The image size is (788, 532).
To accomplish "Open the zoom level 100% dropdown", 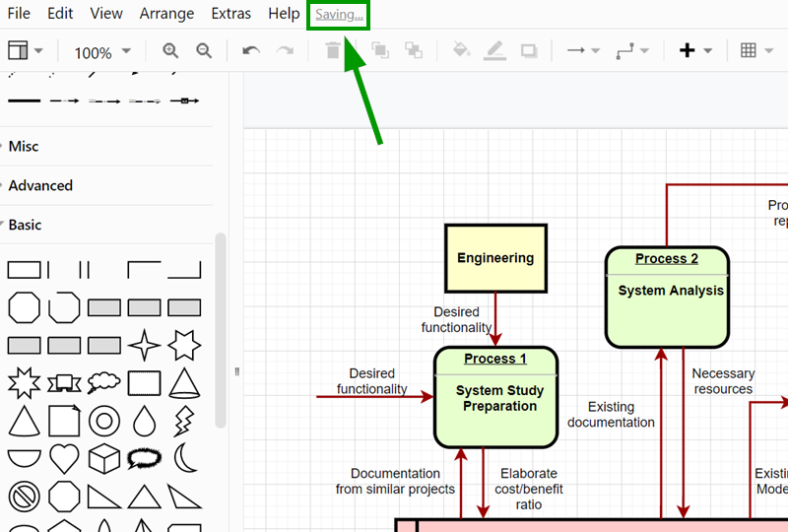I will [x=102, y=52].
